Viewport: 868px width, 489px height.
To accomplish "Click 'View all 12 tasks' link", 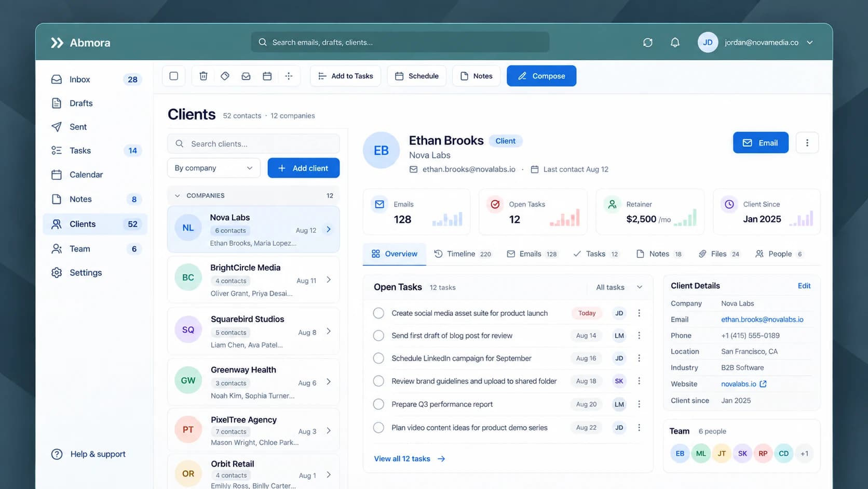I will pyautogui.click(x=410, y=459).
